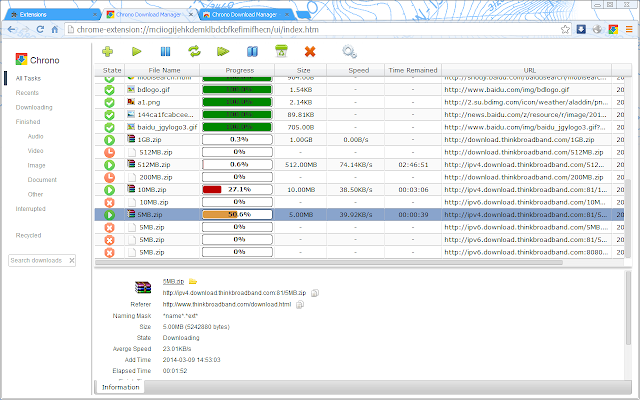Filter finished tasks by Other
This screenshot has width=640, height=400.
[x=36, y=194]
